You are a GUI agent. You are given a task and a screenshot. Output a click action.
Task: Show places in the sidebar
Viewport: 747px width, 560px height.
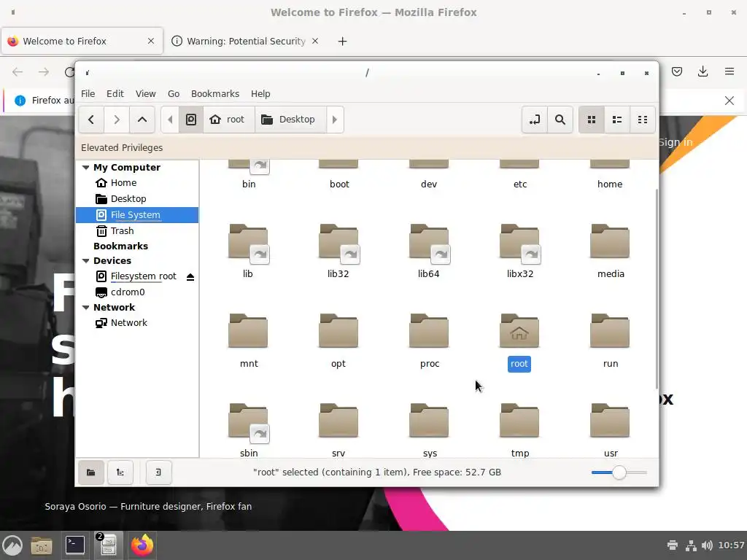(x=91, y=472)
